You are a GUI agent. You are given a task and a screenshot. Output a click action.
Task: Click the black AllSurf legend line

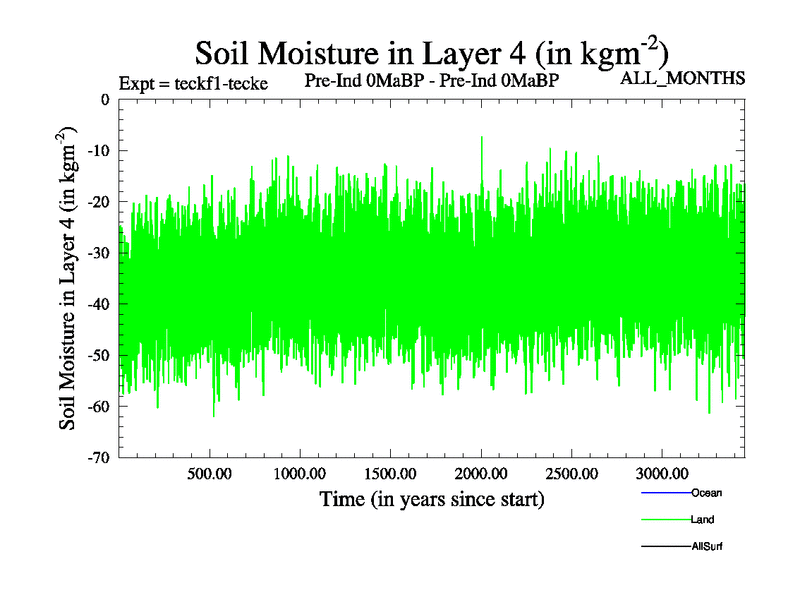(x=662, y=546)
